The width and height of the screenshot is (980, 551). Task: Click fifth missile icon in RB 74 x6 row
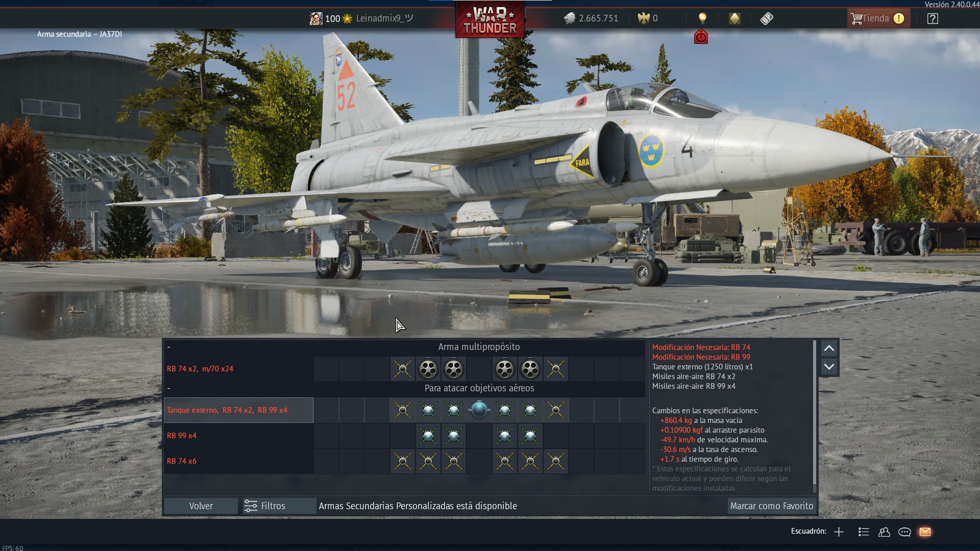pyautogui.click(x=530, y=461)
